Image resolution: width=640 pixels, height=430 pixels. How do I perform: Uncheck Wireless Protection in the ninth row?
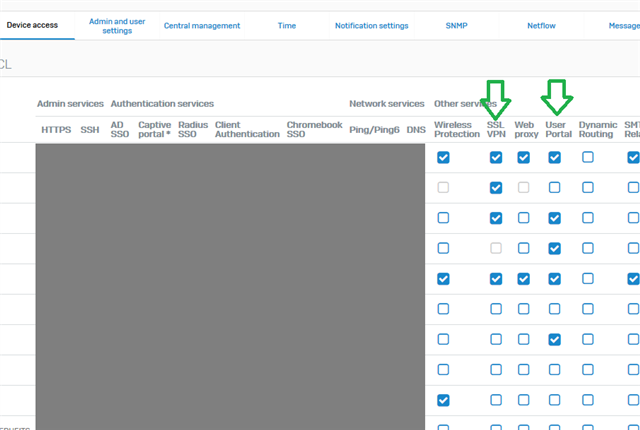click(x=443, y=400)
